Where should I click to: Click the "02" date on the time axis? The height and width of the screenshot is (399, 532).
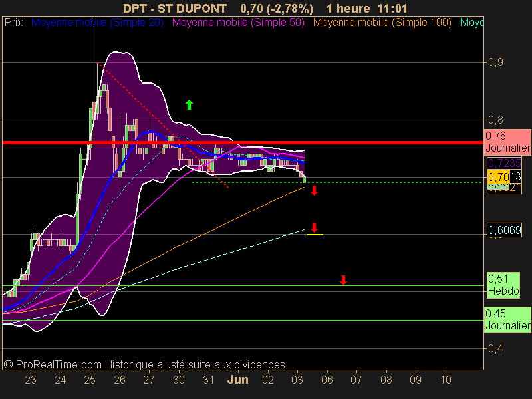pyautogui.click(x=268, y=380)
